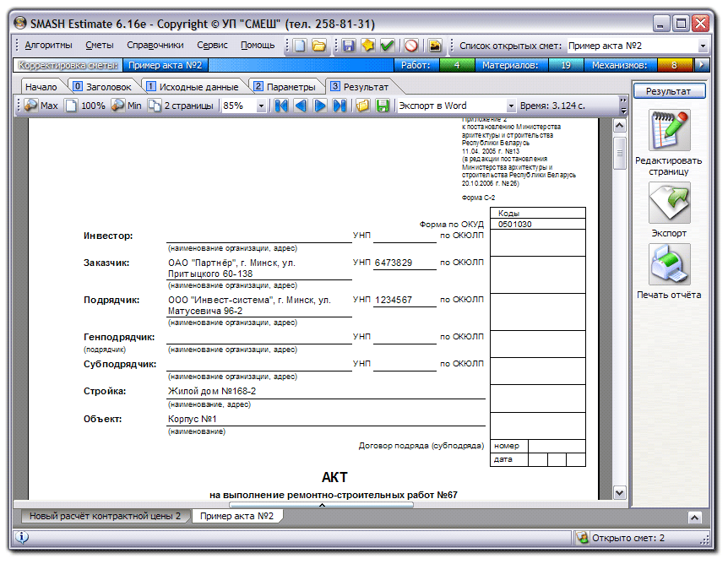The image size is (728, 564).
Task: Go to previous report page
Action: click(301, 106)
